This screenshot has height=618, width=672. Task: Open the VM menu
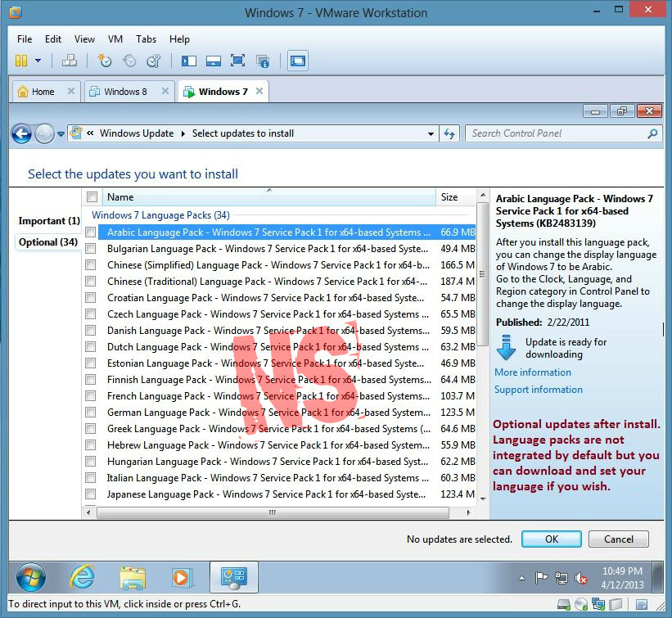coord(115,39)
